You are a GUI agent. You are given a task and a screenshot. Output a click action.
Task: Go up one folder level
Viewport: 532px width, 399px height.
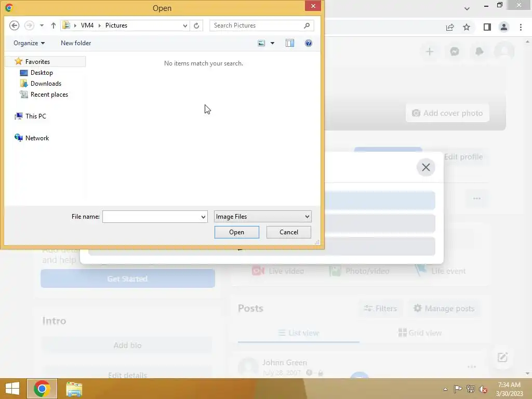pyautogui.click(x=54, y=25)
